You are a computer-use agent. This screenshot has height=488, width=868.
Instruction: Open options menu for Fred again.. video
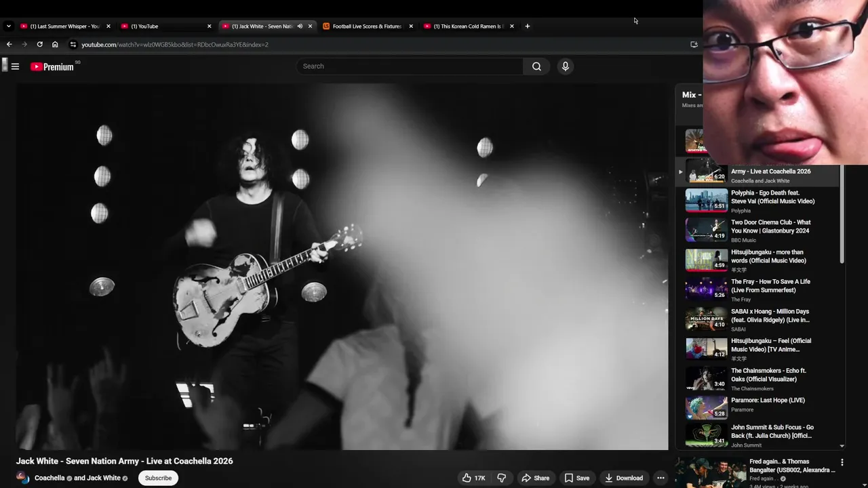[842, 463]
